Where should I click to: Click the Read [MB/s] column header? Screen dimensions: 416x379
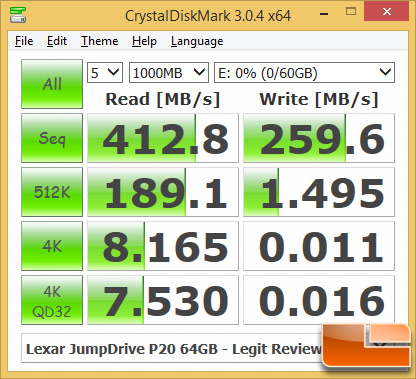coord(163,99)
